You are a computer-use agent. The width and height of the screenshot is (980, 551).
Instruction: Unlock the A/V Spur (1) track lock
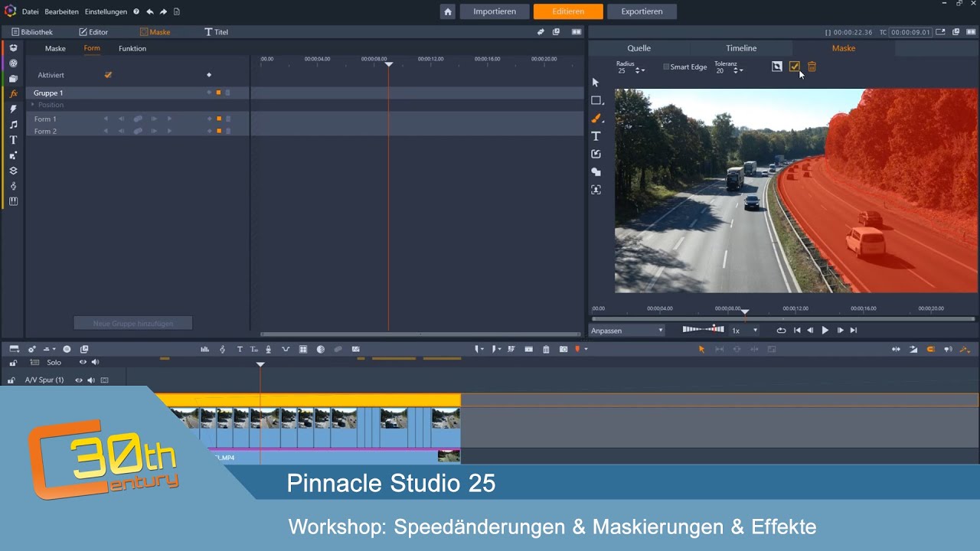11,380
